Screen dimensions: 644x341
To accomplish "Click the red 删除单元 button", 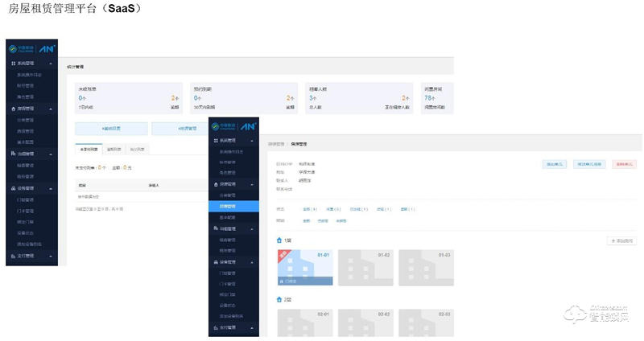I will click(x=624, y=163).
